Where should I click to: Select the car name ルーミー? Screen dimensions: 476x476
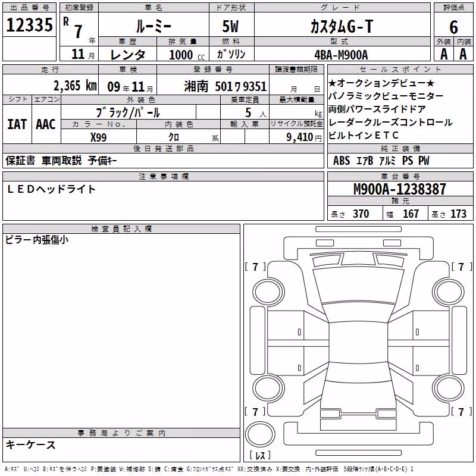click(x=154, y=26)
